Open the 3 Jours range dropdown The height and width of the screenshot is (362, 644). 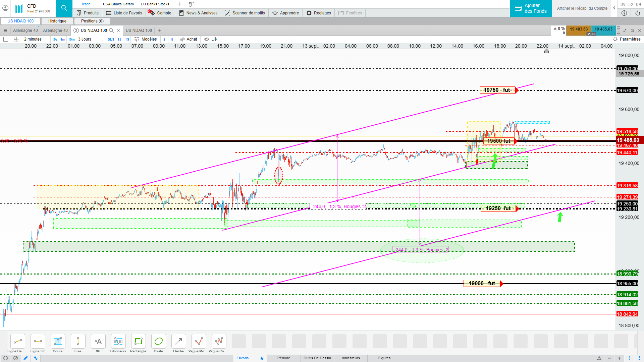pos(85,39)
